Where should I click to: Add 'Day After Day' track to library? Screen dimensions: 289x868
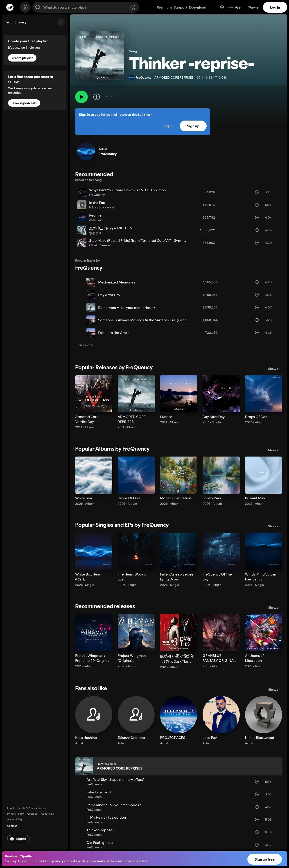(257, 295)
